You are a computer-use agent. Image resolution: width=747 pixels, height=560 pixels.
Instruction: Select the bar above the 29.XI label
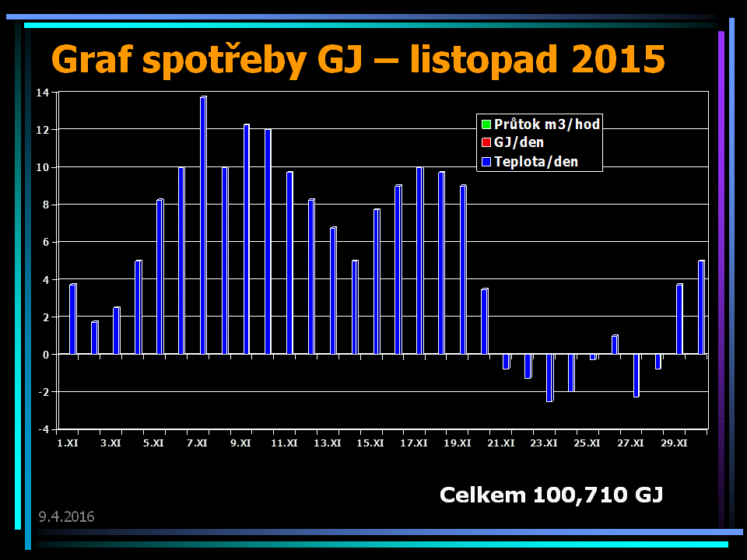point(679,319)
